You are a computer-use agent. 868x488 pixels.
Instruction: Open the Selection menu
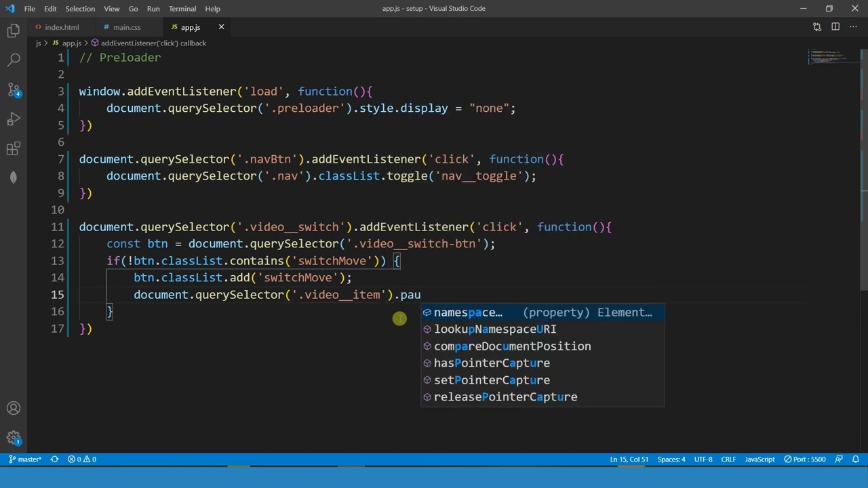point(80,9)
